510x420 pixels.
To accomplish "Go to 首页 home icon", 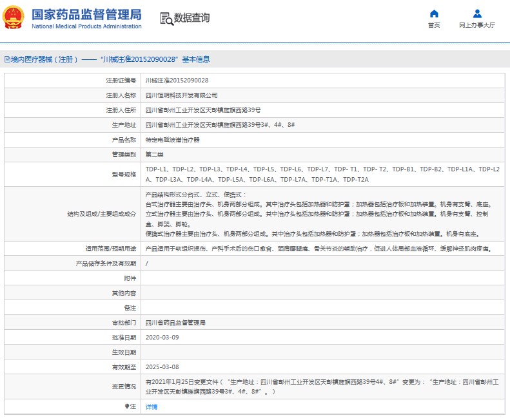I will click(x=434, y=14).
